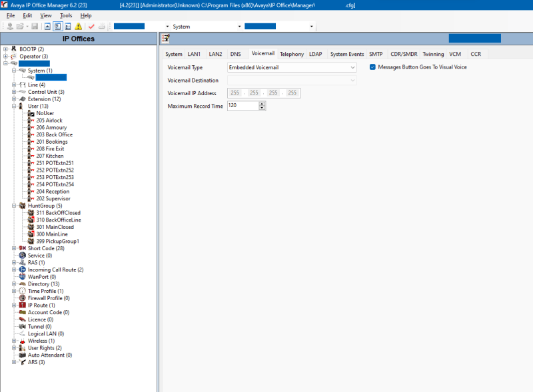The height and width of the screenshot is (392, 533).
Task: Open the Edit menu
Action: click(x=27, y=15)
